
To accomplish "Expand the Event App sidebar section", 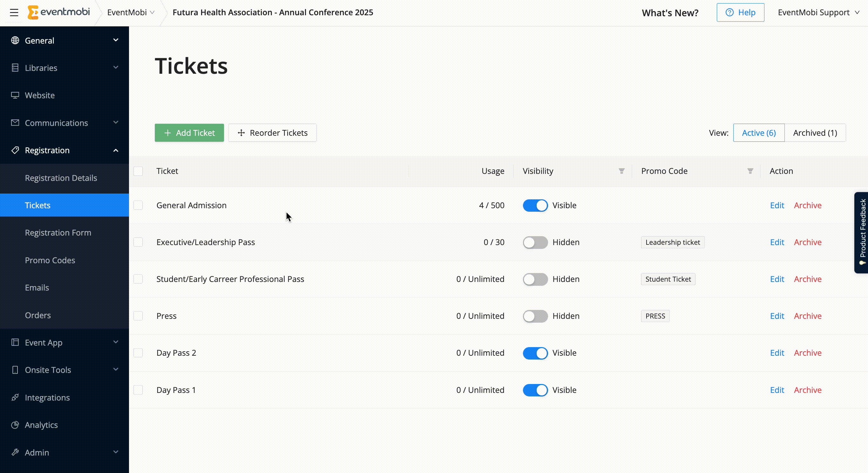I will coord(116,342).
